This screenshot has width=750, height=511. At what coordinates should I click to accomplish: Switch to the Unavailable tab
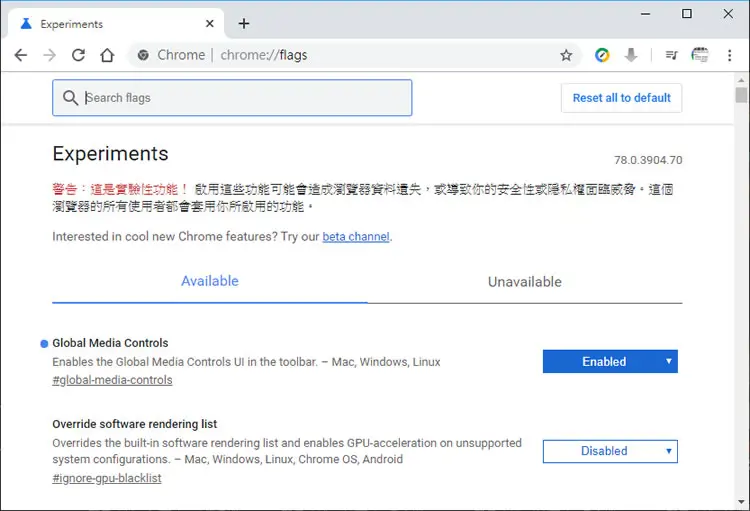pos(525,282)
